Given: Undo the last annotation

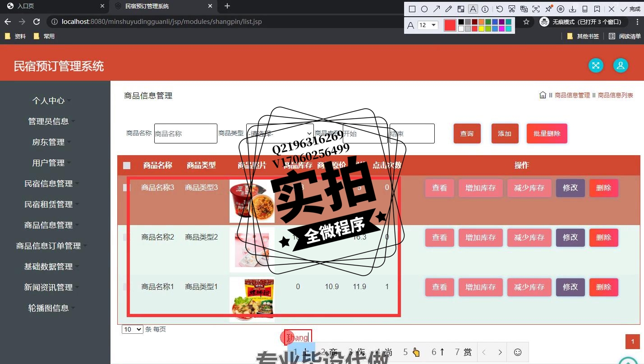Looking at the screenshot, I should click(x=500, y=9).
